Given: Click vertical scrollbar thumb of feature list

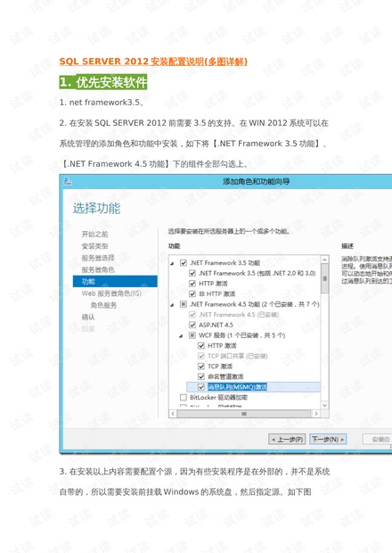Looking at the screenshot, I should point(324,278).
